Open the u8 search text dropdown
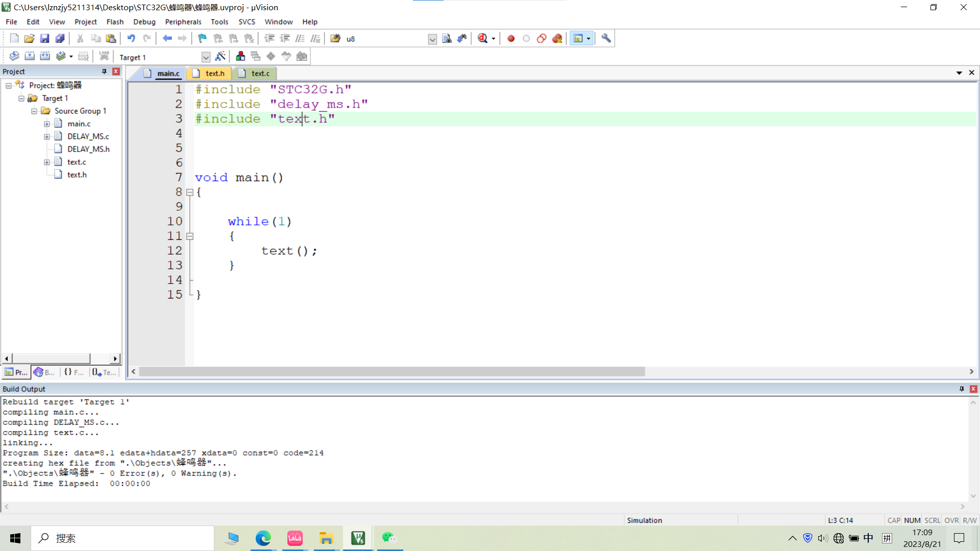 coord(432,39)
